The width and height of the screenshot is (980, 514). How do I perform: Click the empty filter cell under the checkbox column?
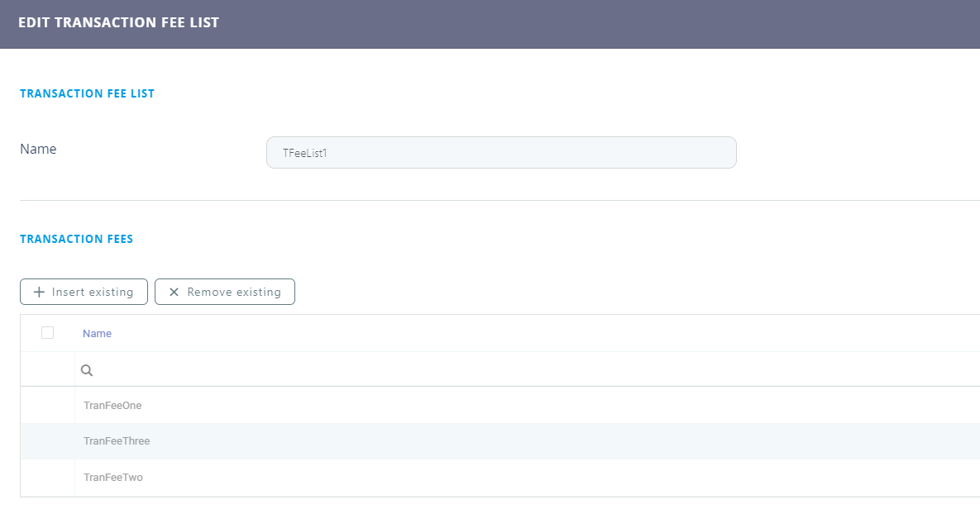pos(47,371)
